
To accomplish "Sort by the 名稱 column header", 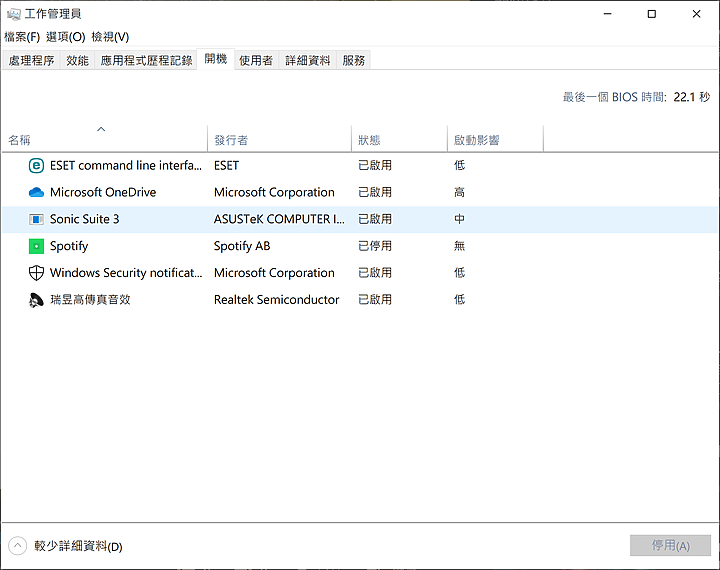I will coord(105,139).
